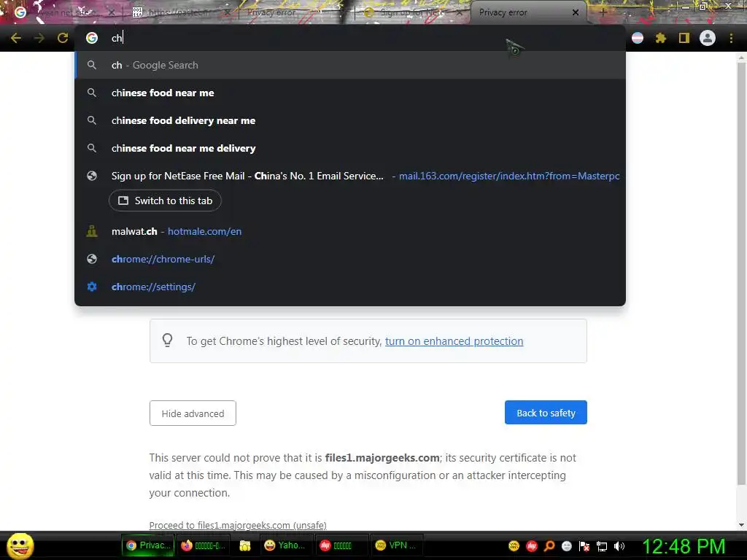
Task: Click the malwat.ch site favicon
Action: coord(92,231)
